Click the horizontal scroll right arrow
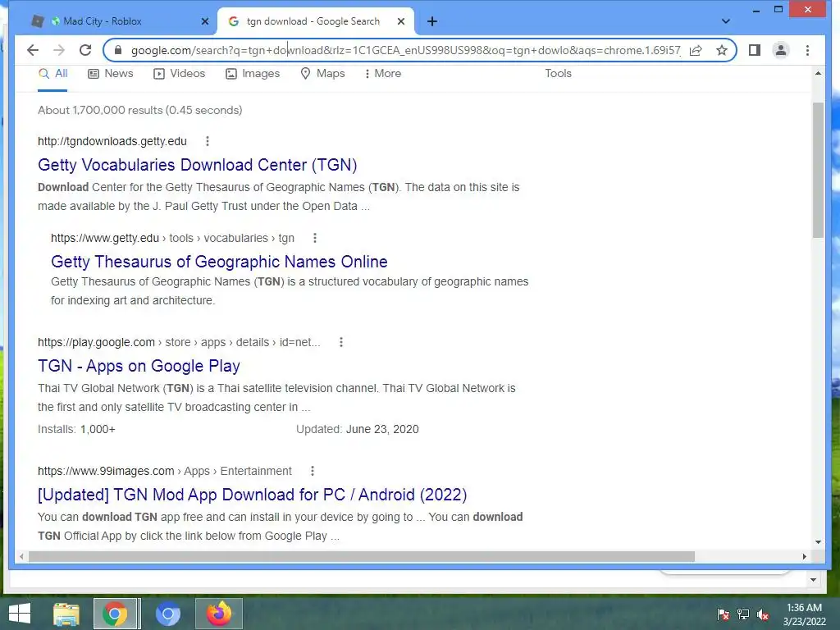Image resolution: width=840 pixels, height=630 pixels. coord(804,557)
